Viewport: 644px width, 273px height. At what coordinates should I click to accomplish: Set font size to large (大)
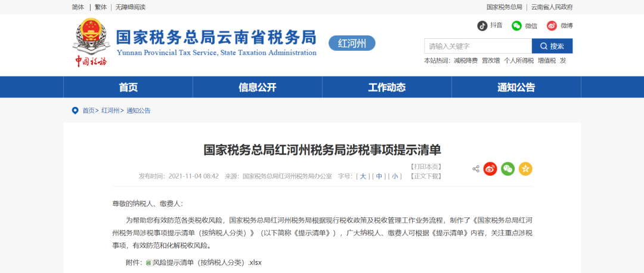363,176
